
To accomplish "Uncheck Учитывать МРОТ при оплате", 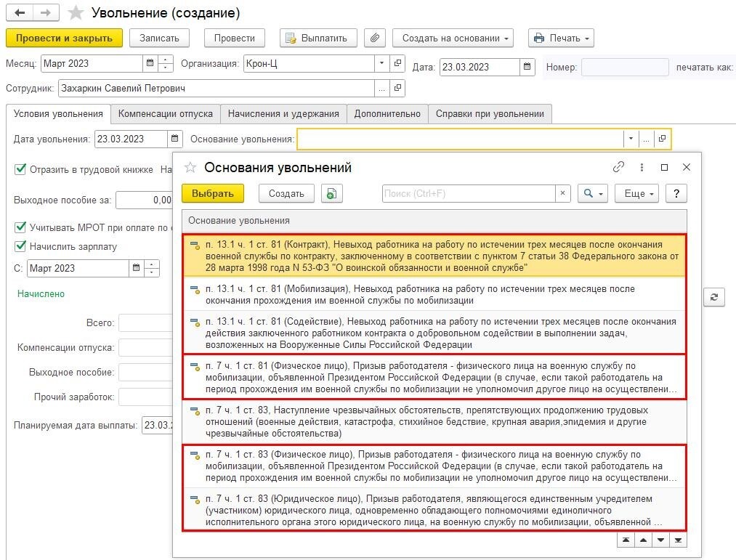I will pos(20,227).
